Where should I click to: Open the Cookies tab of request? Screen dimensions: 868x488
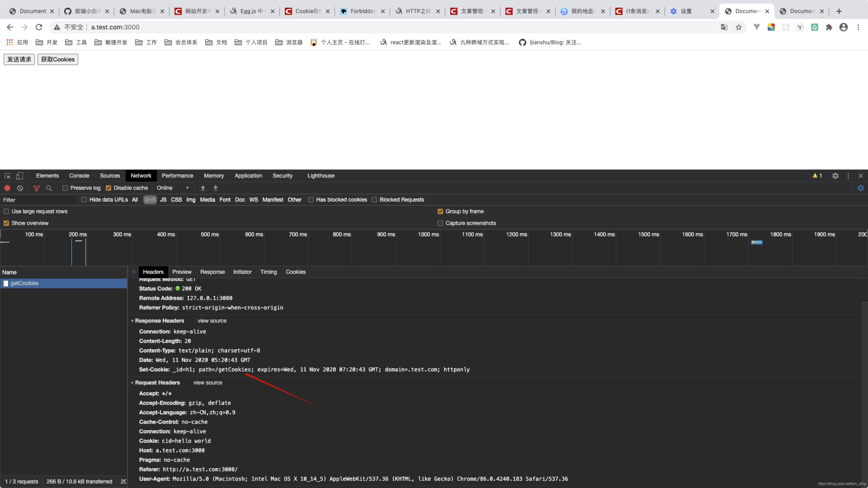(x=295, y=272)
